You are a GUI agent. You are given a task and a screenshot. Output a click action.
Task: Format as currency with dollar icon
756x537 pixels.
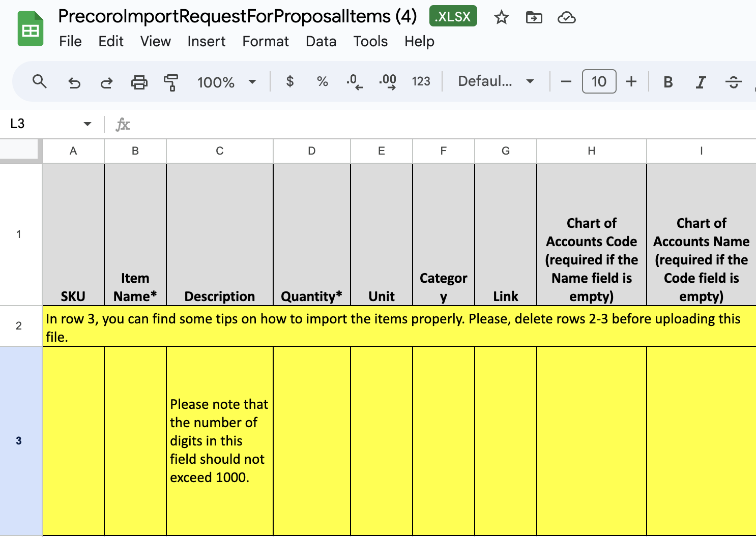(290, 81)
